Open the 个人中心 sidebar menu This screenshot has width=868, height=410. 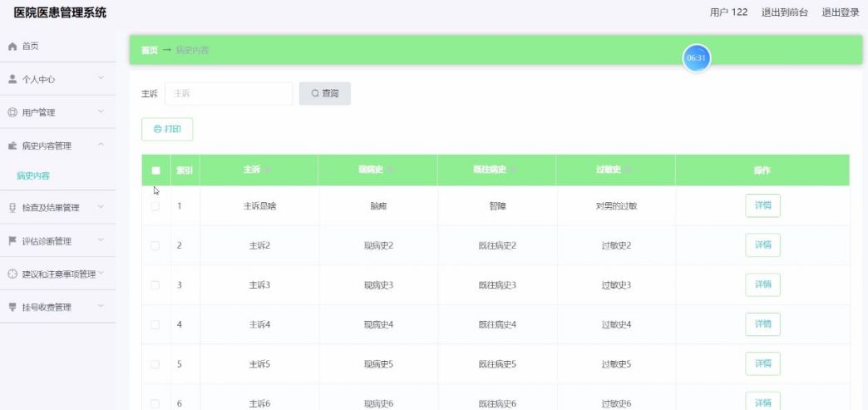pos(58,79)
